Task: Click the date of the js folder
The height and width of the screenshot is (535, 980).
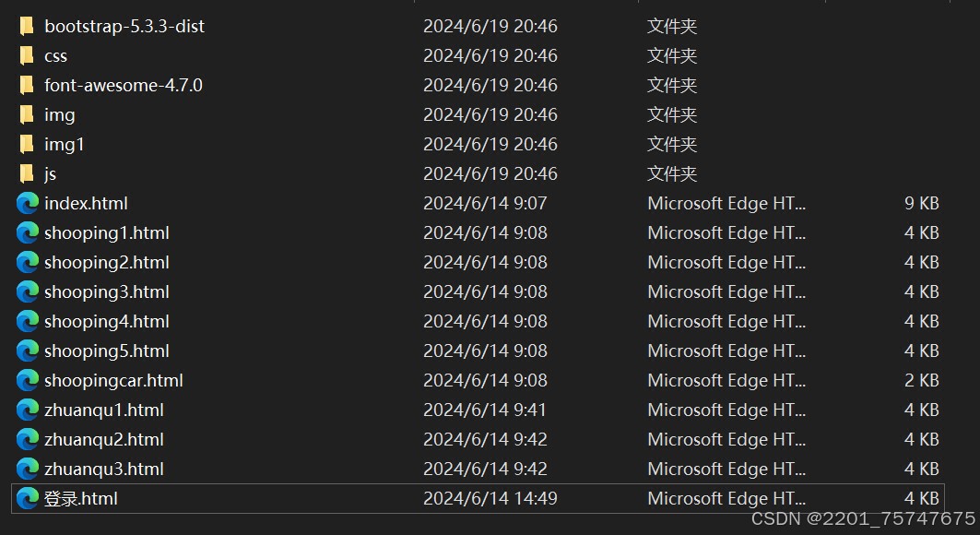Action: (x=490, y=173)
